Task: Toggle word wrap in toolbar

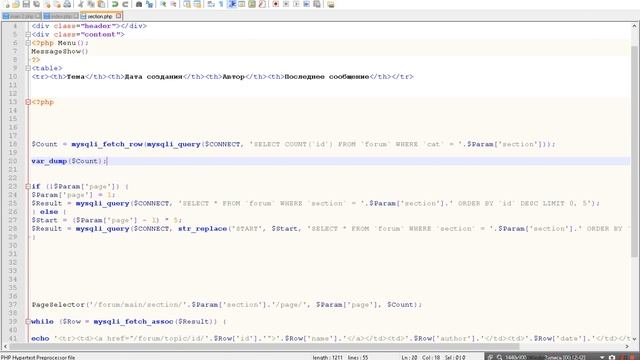Action: 211,4
